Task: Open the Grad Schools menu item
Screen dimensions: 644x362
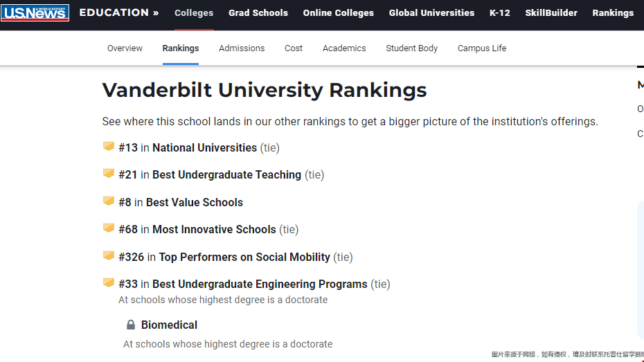Action: coord(258,13)
